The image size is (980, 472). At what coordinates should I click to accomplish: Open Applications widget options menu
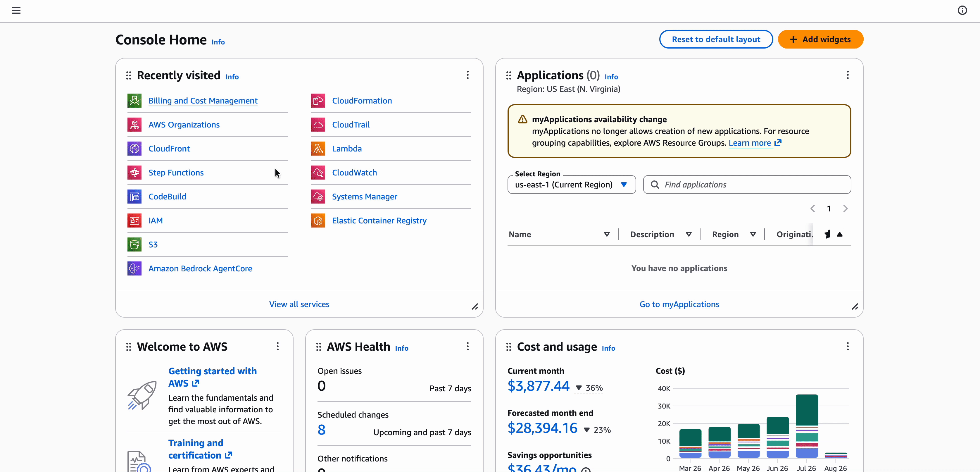[x=848, y=75]
